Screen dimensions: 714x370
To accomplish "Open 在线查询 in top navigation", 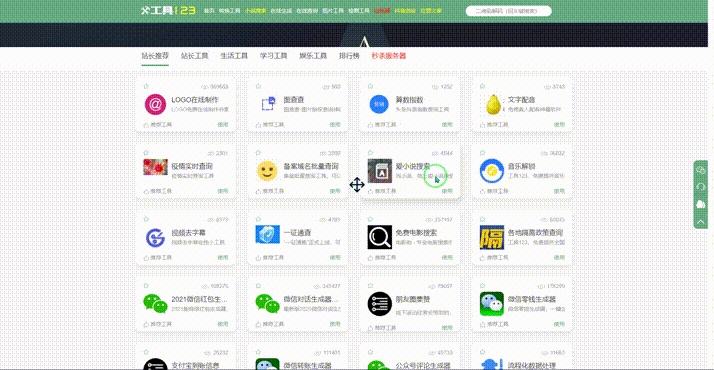I will [x=307, y=10].
